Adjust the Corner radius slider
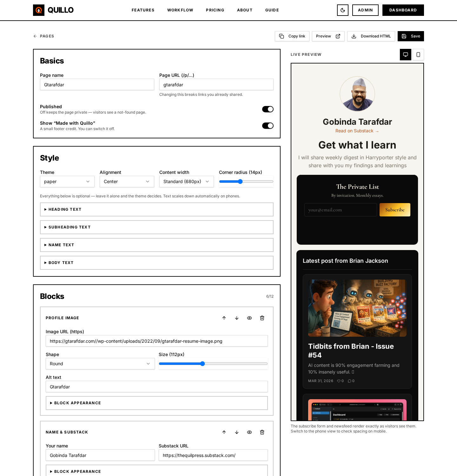 (246, 182)
